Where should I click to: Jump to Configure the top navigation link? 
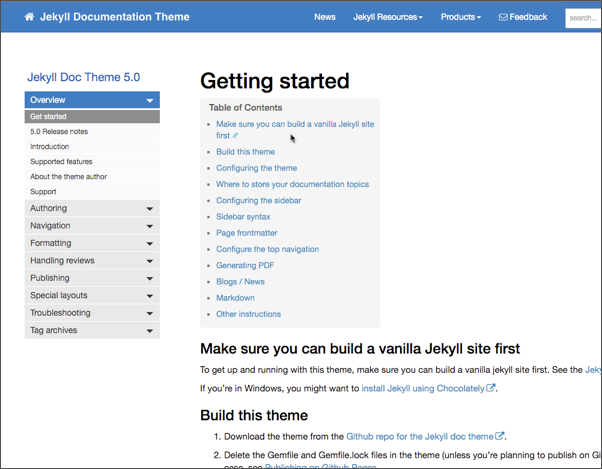(x=267, y=249)
